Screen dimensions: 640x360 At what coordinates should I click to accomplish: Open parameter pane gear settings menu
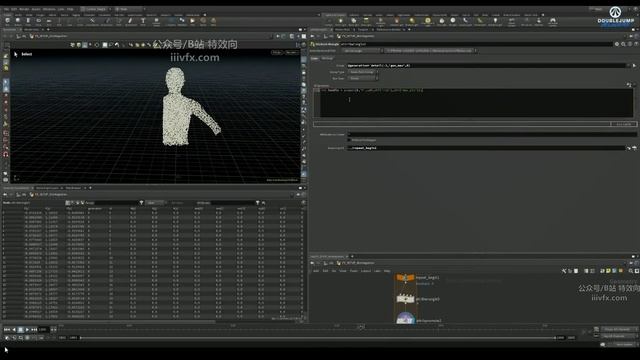coord(617,44)
